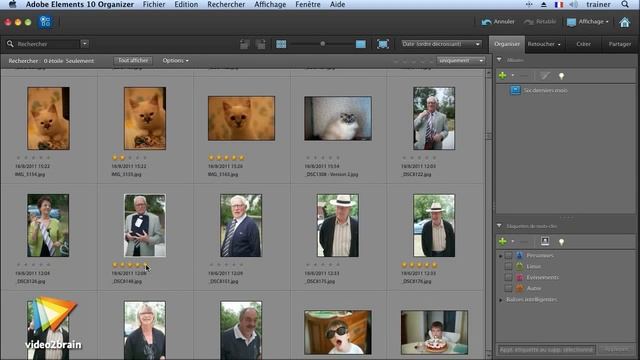Click the Autre category icon
This screenshot has width=640, height=360.
[520, 289]
